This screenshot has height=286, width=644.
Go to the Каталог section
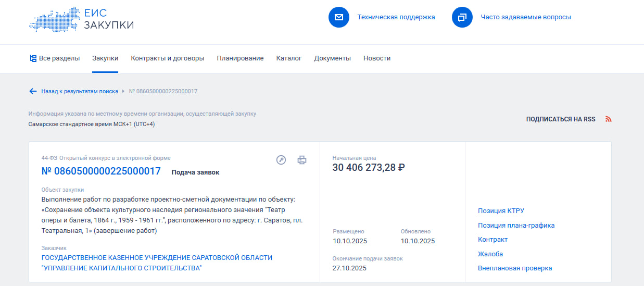[289, 58]
